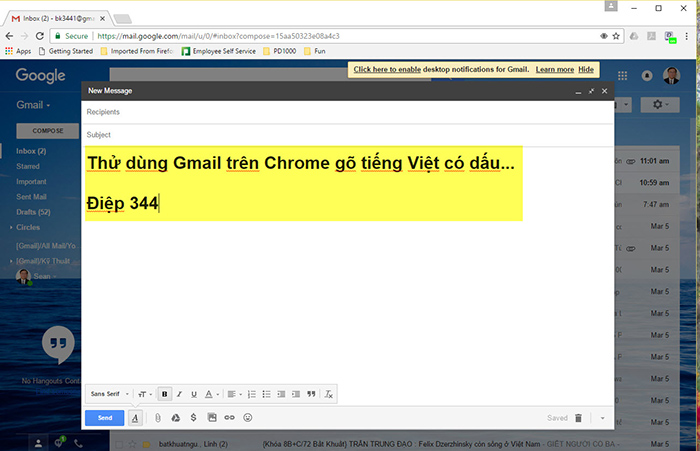Image resolution: width=700 pixels, height=451 pixels.
Task: Remove formatting from selected text
Action: point(329,394)
